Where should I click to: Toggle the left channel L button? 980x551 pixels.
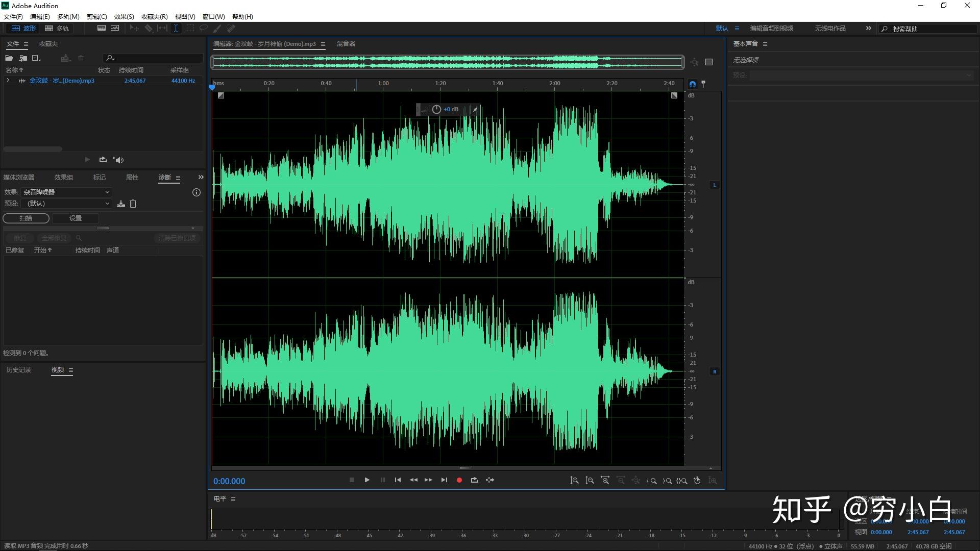[x=715, y=185]
